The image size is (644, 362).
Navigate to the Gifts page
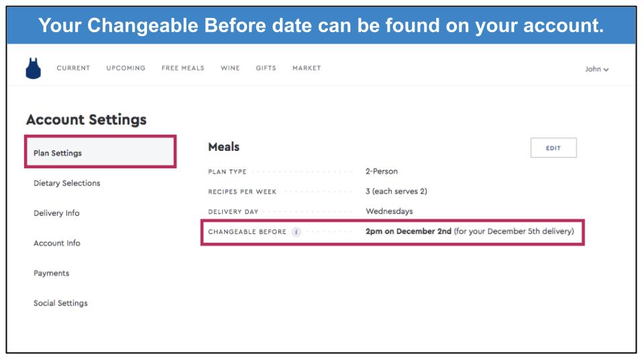(x=266, y=68)
